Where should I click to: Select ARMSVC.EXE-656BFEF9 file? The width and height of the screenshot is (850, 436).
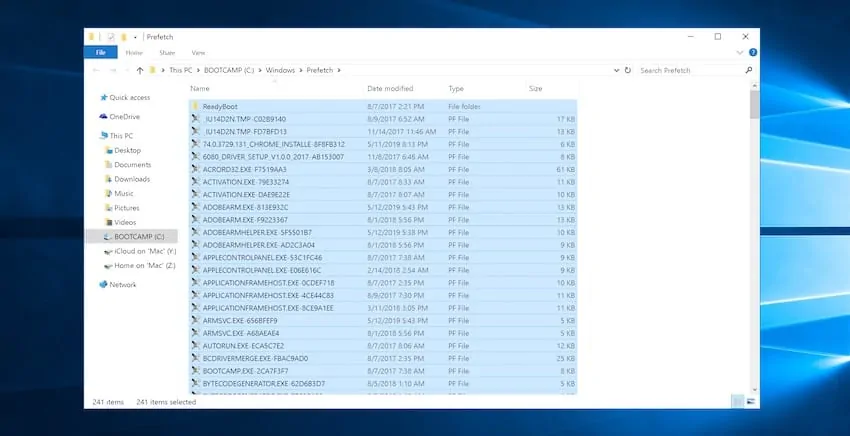point(383,320)
